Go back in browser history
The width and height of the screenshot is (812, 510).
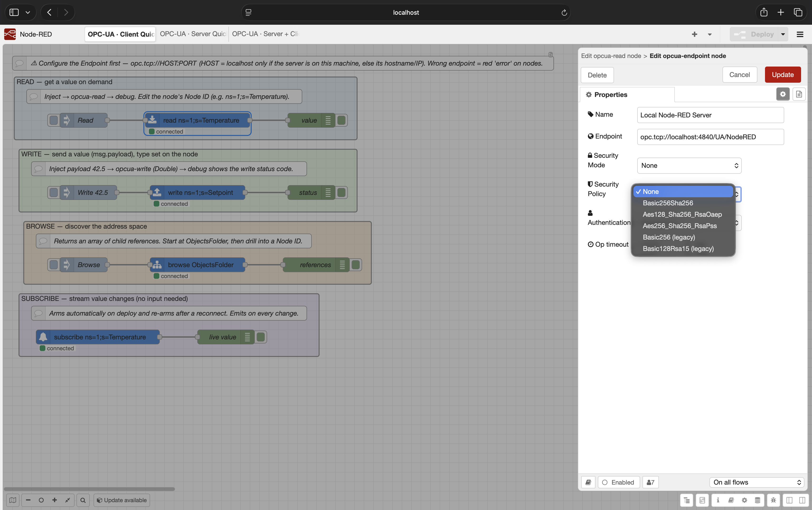pyautogui.click(x=50, y=13)
